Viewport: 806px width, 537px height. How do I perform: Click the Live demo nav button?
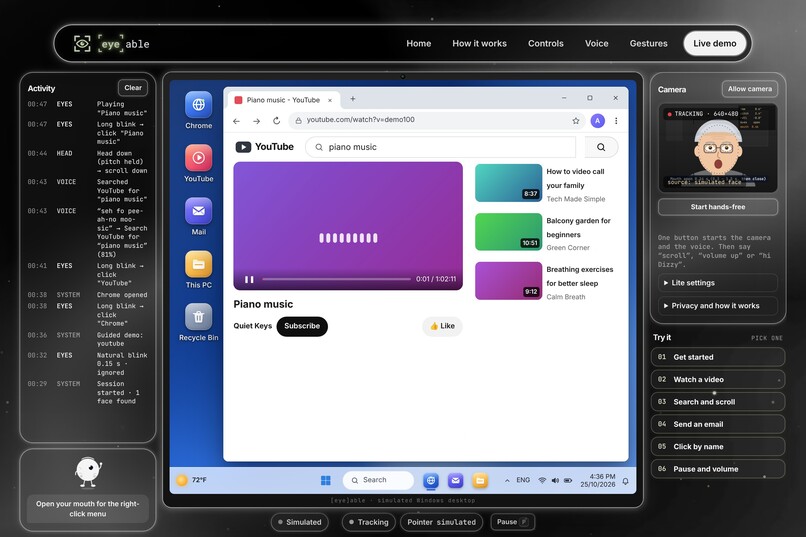pos(715,44)
